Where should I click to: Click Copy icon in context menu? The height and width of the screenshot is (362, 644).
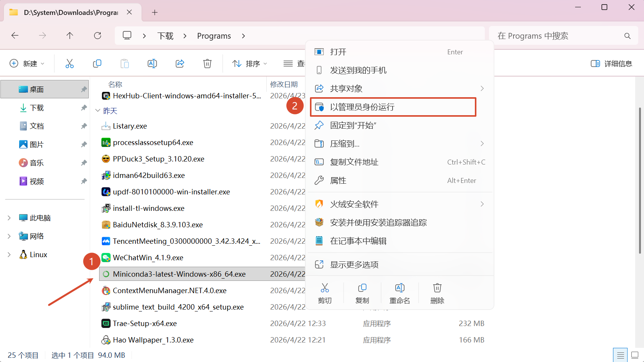[362, 293]
